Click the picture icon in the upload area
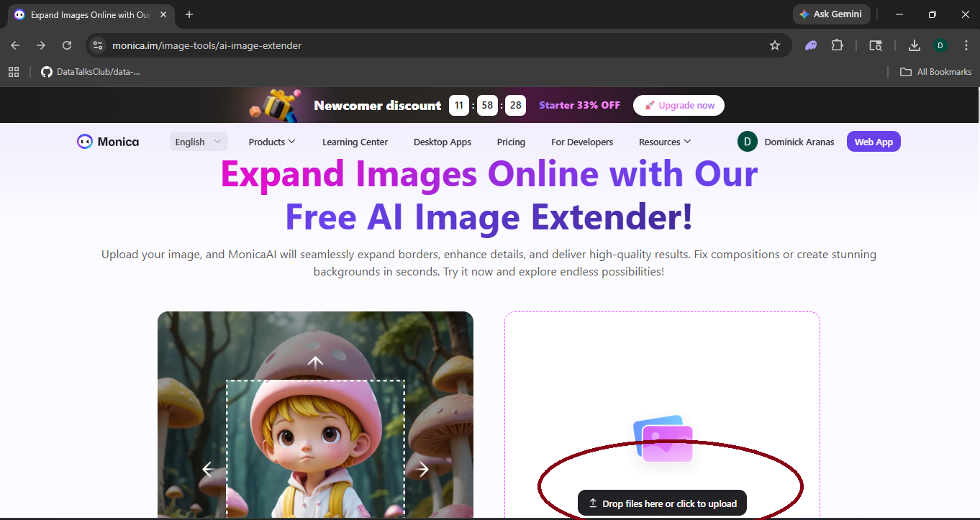The height and width of the screenshot is (520, 980). pos(663,438)
